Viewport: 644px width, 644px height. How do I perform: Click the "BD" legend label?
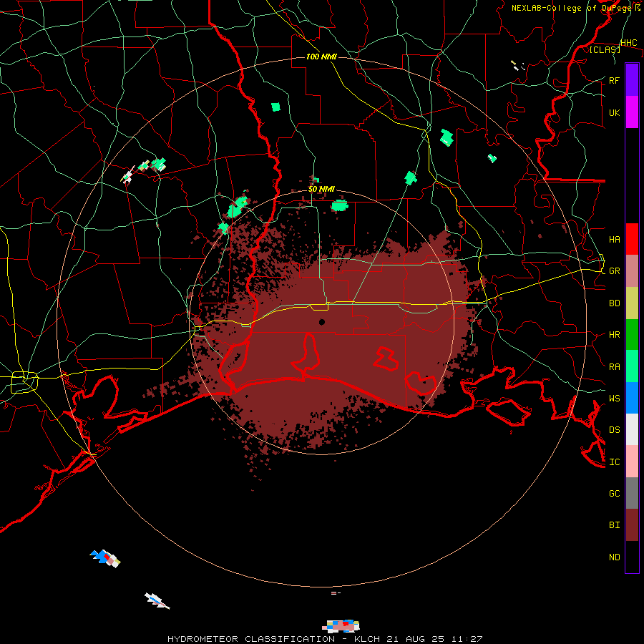(x=614, y=303)
